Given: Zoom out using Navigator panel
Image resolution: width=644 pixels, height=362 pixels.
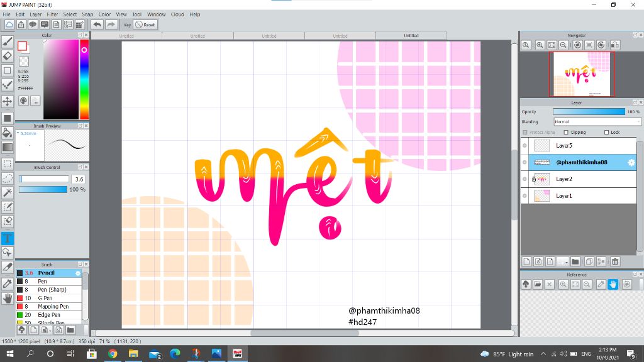Looking at the screenshot, I should click(x=563, y=45).
